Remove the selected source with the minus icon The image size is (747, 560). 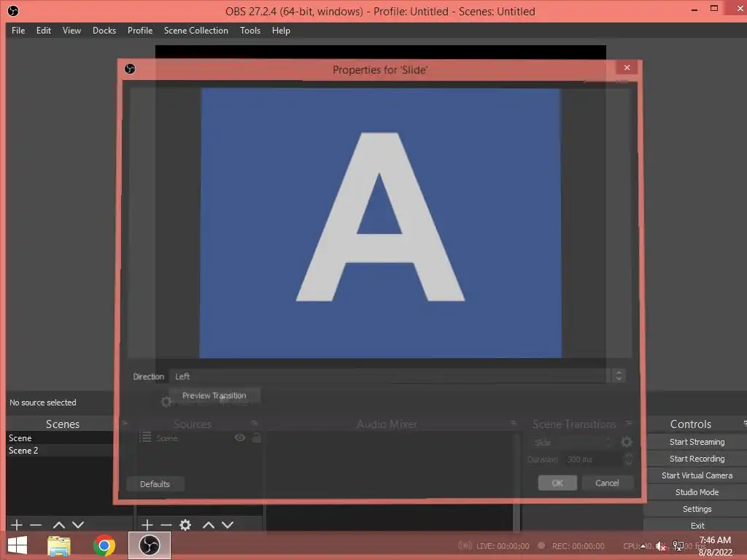coord(166,525)
